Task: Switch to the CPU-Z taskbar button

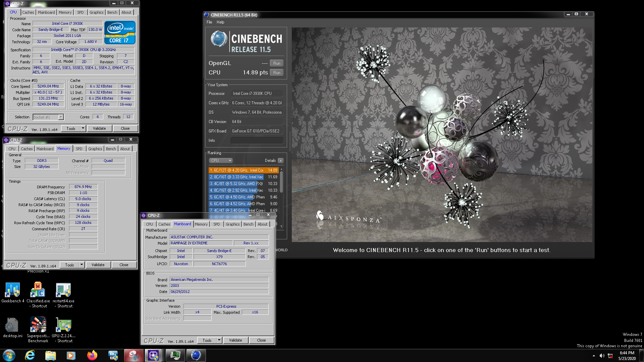Action: coord(153,355)
